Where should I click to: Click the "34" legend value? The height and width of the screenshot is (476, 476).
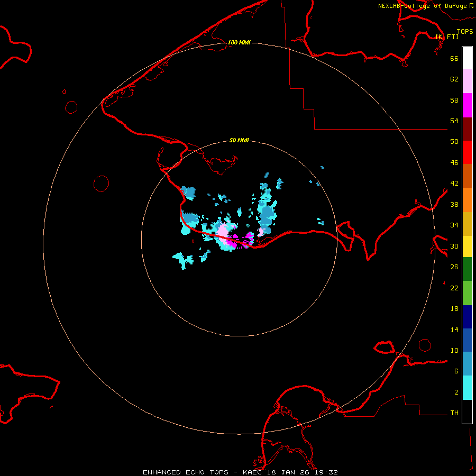454,225
